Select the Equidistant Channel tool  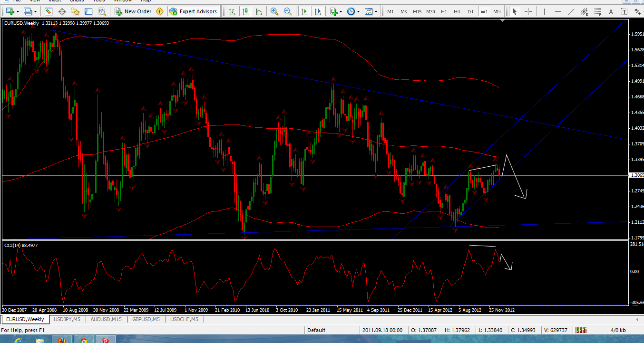click(585, 11)
